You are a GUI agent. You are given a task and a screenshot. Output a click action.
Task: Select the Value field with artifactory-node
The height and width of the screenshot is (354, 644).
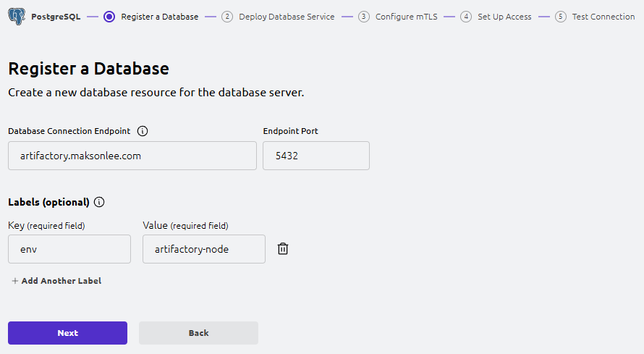click(203, 249)
